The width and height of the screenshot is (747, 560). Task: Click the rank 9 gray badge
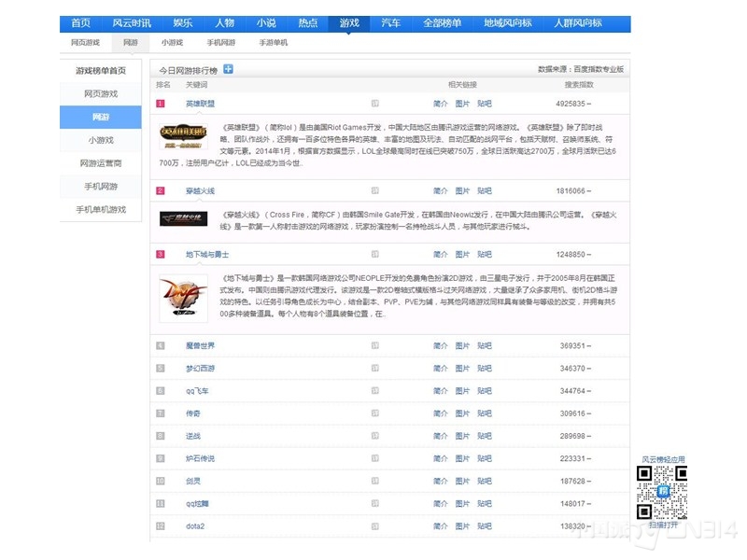pos(161,458)
